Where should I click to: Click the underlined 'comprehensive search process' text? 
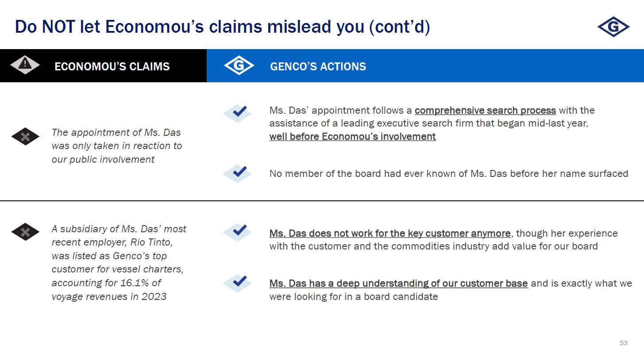click(485, 110)
